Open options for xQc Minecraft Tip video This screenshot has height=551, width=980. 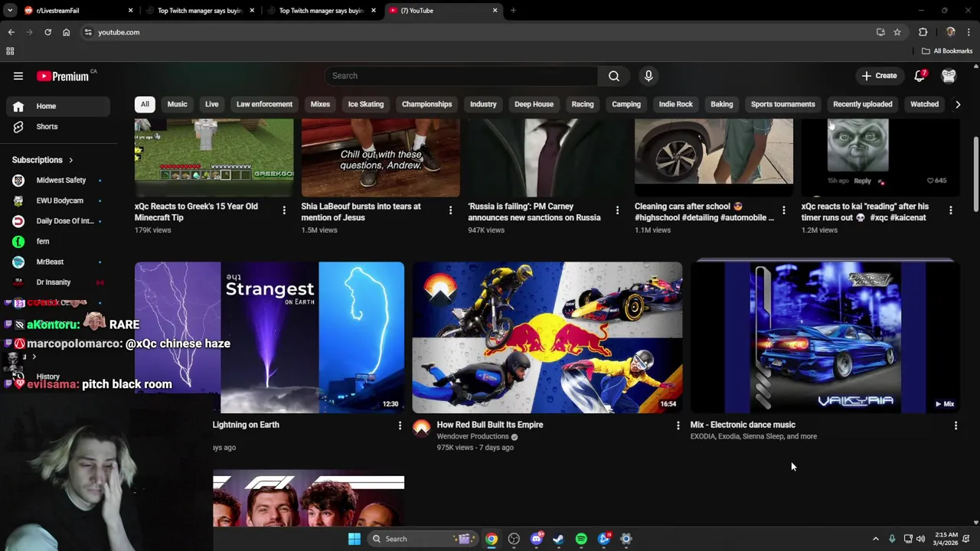click(284, 210)
